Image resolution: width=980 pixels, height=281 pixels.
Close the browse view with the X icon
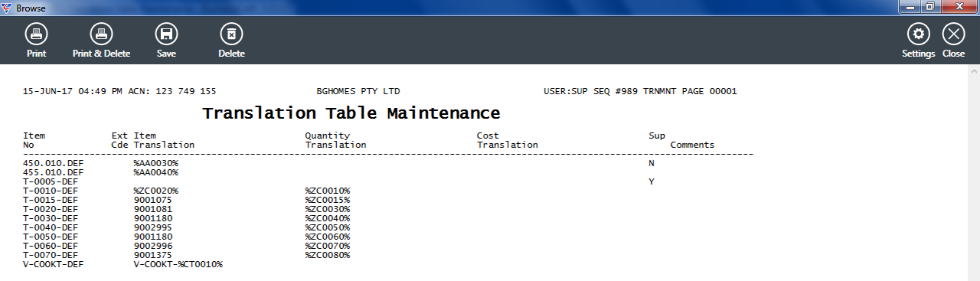pos(953,34)
